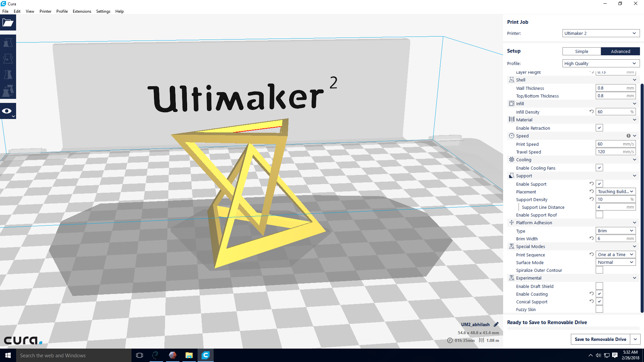Open the Windows Start menu
Screen dimensions: 644x362
(x=8, y=355)
